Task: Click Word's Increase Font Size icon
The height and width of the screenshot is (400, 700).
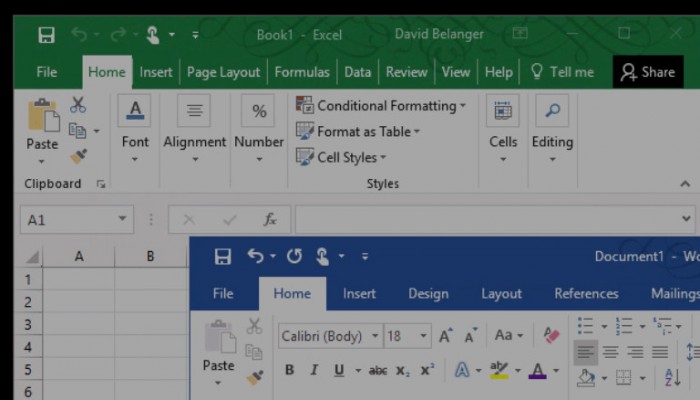Action: pyautogui.click(x=446, y=336)
